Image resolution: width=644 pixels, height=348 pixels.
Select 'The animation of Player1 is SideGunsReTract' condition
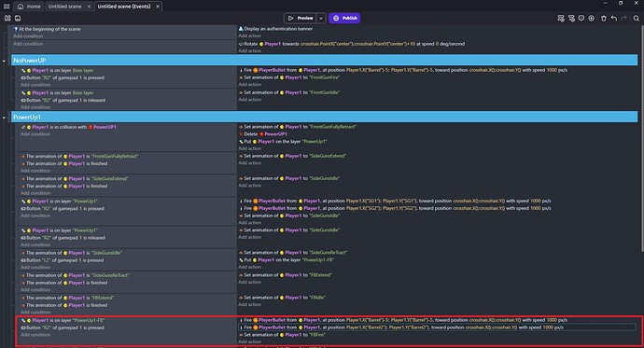tap(76, 275)
